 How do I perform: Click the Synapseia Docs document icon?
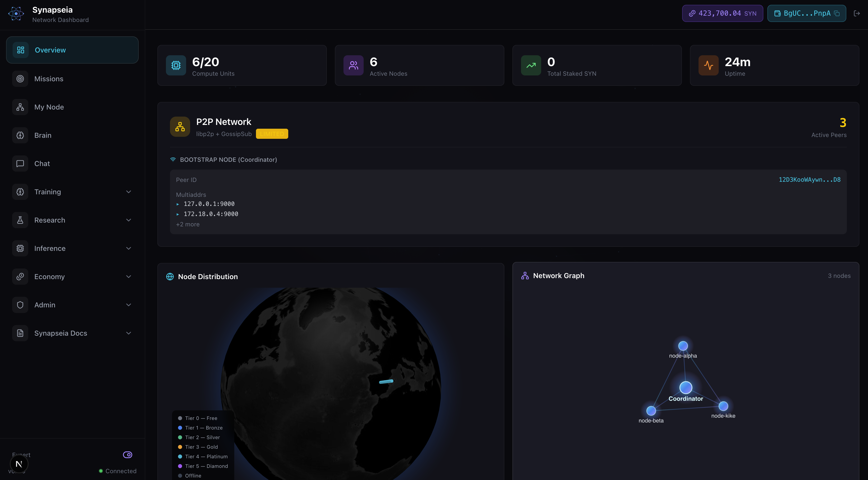[20, 333]
